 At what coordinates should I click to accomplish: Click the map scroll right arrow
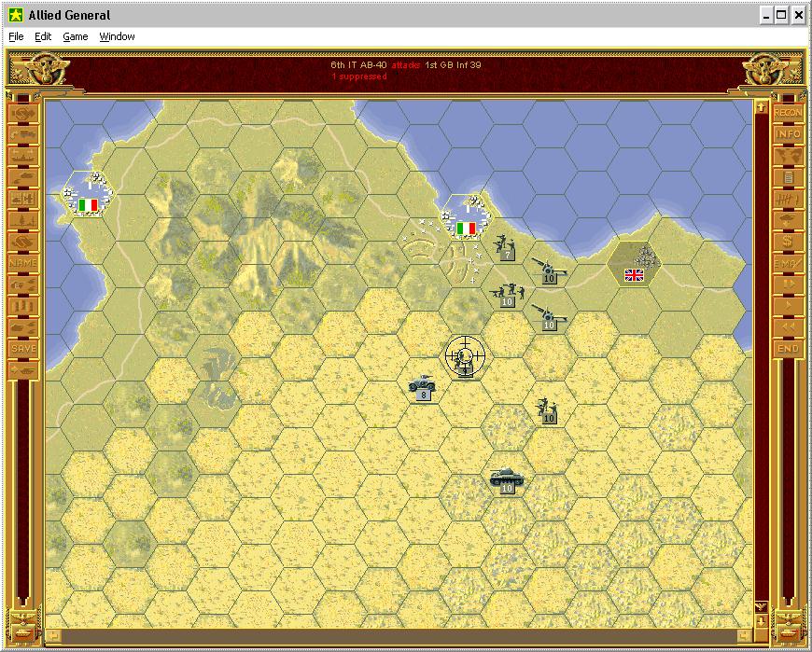point(744,635)
